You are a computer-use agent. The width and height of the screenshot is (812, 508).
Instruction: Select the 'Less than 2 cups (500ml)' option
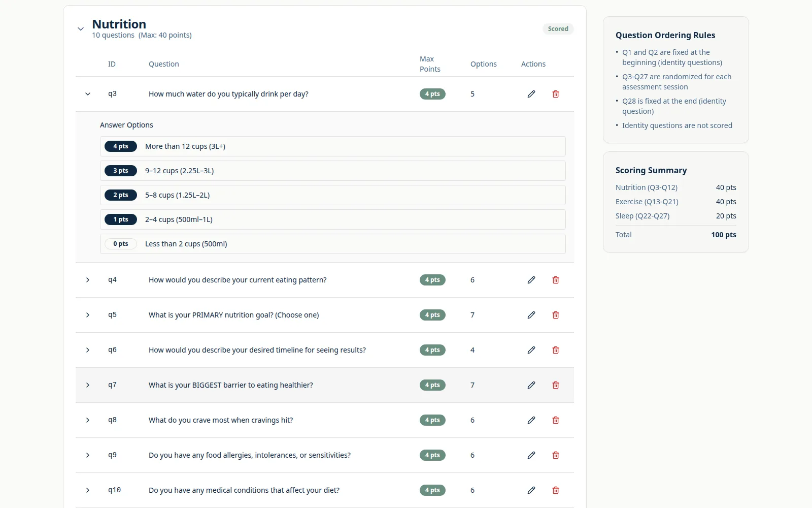click(x=332, y=244)
